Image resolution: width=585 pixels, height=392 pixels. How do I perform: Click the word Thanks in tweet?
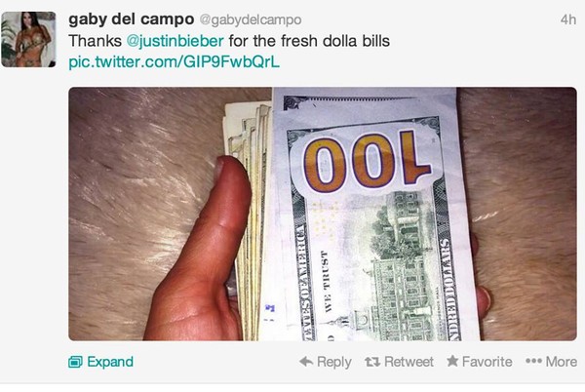tap(96, 41)
